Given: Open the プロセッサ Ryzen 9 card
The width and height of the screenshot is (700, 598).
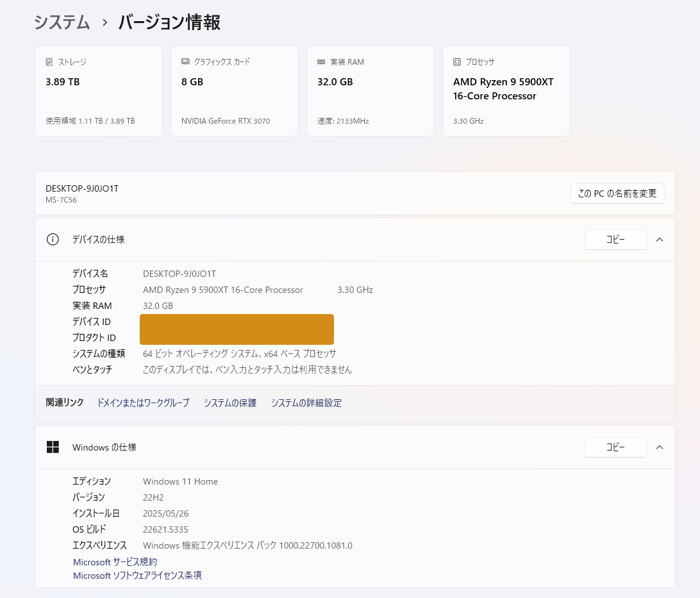Looking at the screenshot, I should tap(506, 91).
